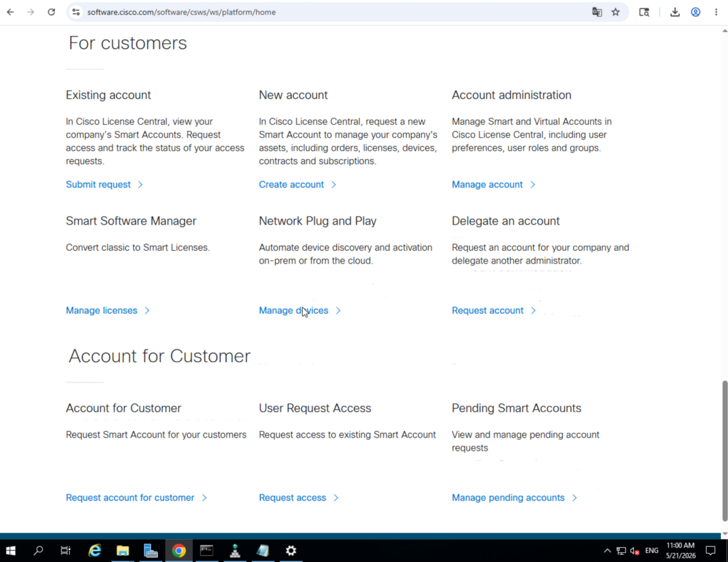Open the command prompt taskbar icon
Screen dimensions: 728x562
coord(207,550)
